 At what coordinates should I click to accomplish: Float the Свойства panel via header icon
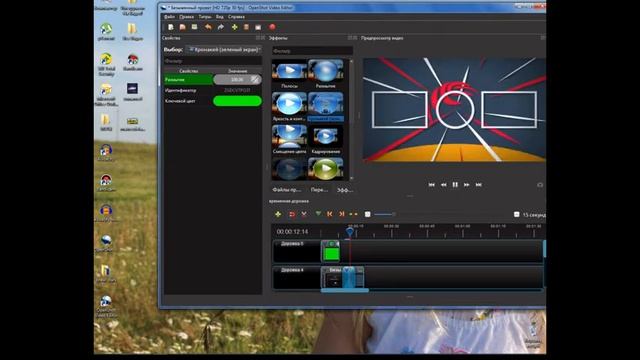[x=258, y=38]
